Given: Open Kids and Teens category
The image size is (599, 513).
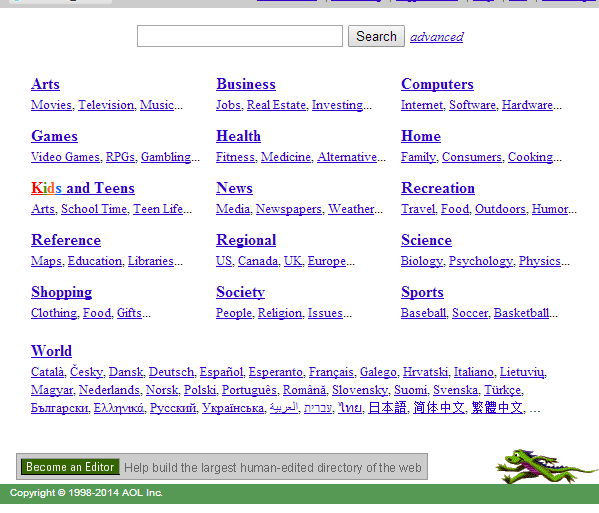Looking at the screenshot, I should click(x=83, y=188).
